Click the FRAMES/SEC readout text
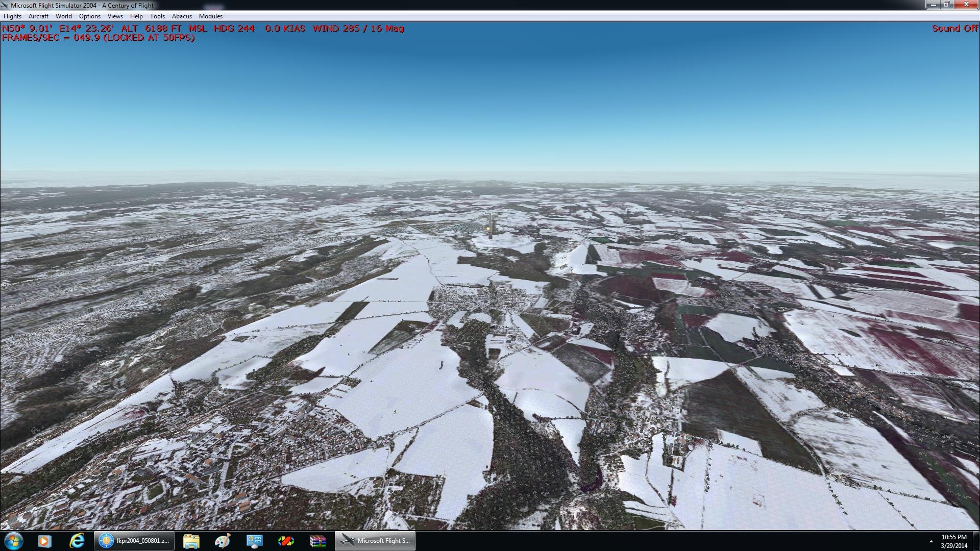 (x=99, y=38)
